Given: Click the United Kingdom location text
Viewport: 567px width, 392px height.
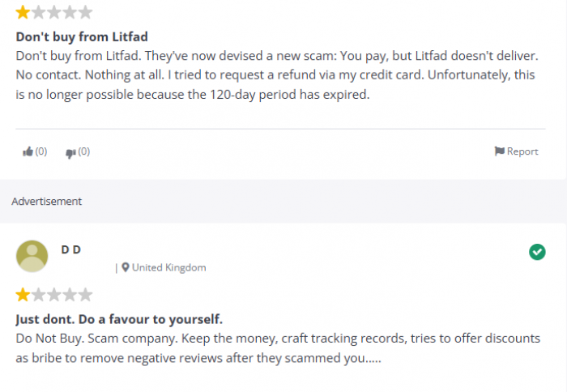Looking at the screenshot, I should [x=168, y=267].
